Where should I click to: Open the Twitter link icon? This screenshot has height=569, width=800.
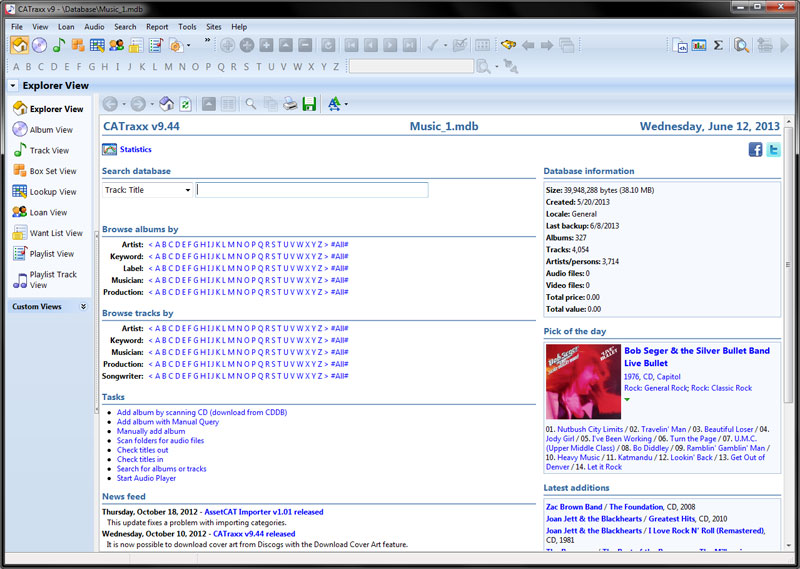(x=773, y=150)
